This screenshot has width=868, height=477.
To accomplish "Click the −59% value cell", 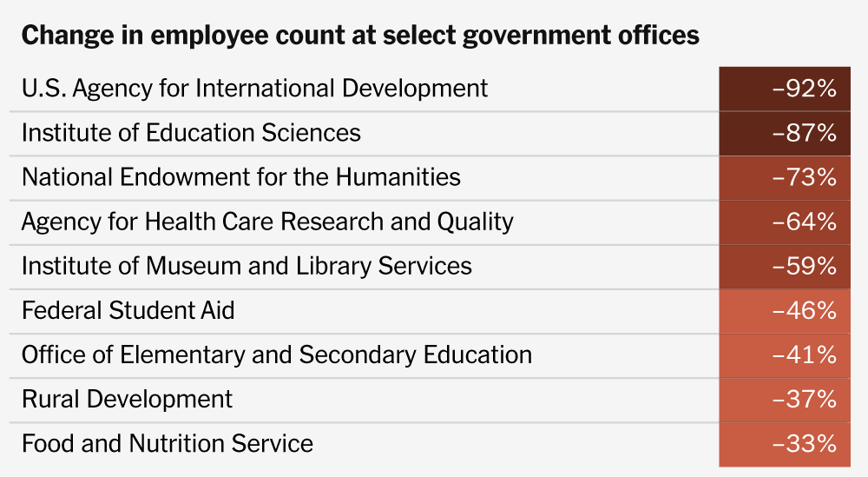I will (785, 266).
